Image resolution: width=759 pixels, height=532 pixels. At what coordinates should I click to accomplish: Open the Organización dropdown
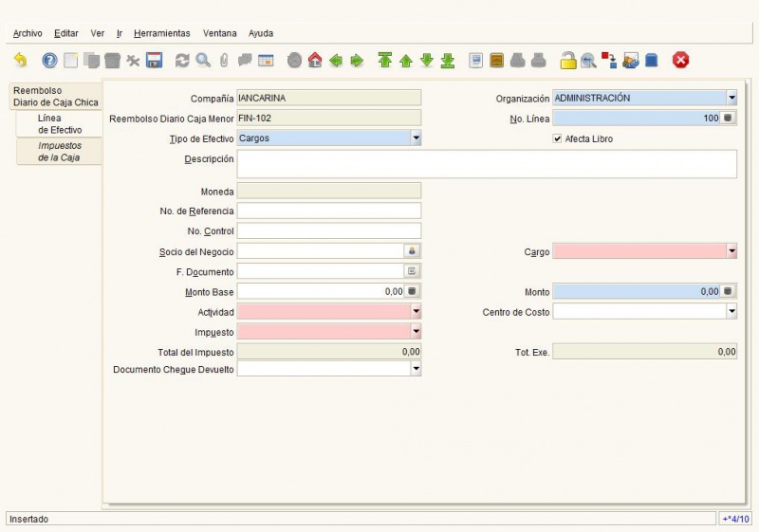(731, 98)
